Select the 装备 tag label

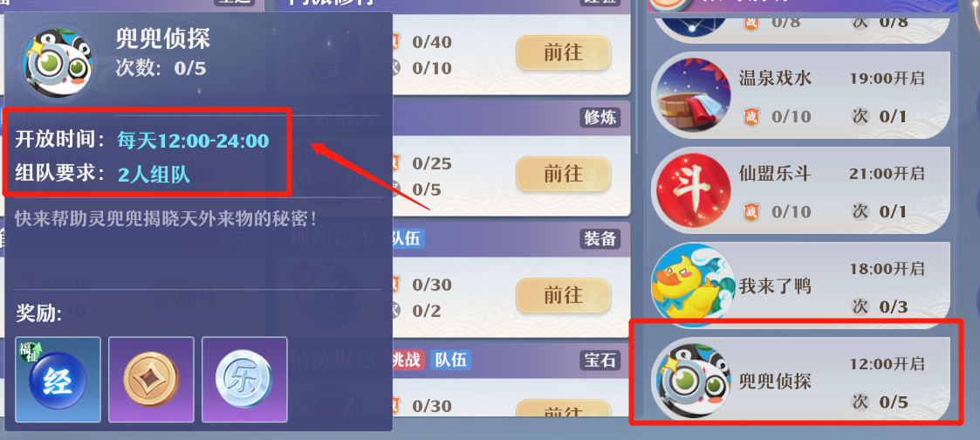[600, 238]
